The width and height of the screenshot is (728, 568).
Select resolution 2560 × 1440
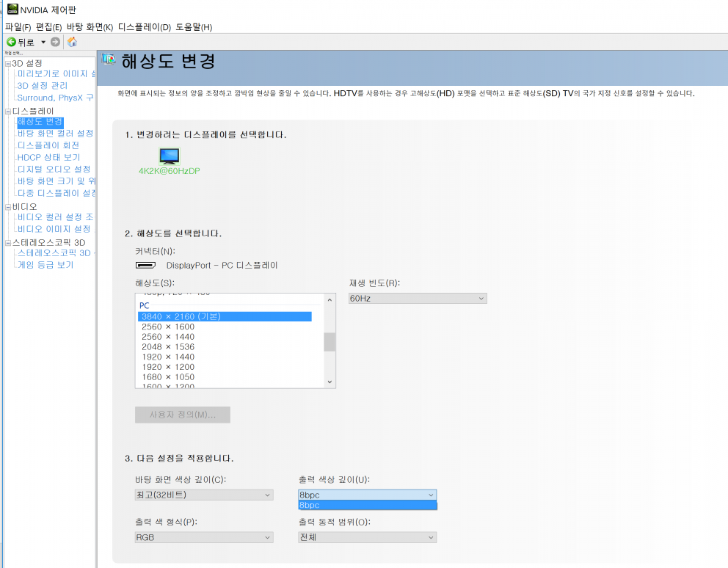(x=168, y=337)
